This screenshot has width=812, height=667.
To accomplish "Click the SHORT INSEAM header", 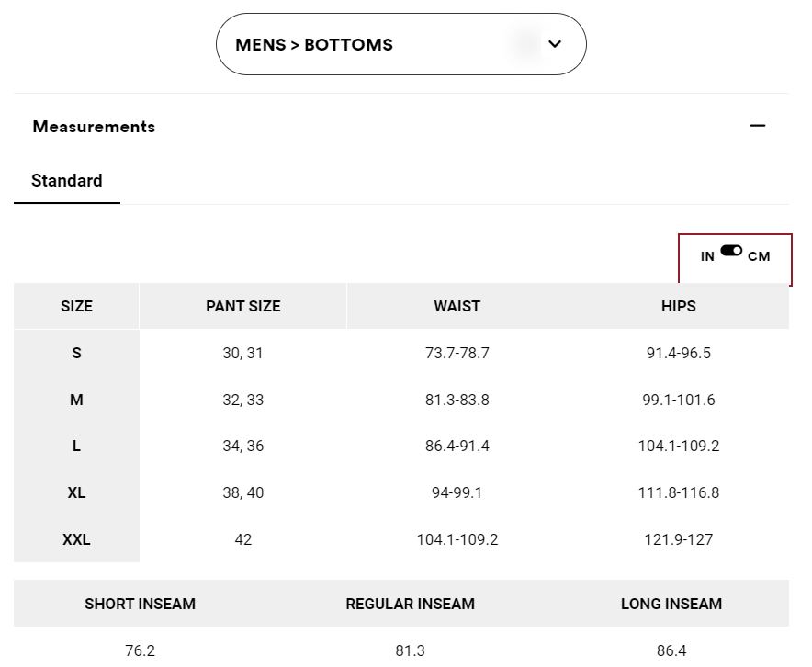I will click(140, 604).
